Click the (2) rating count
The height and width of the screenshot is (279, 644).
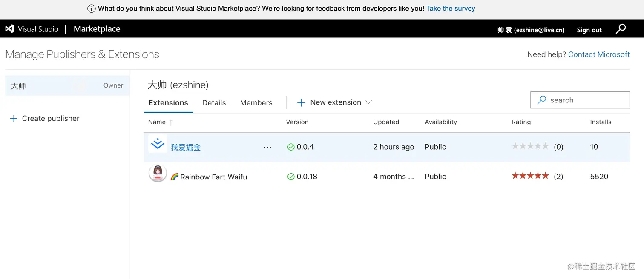pos(558,177)
